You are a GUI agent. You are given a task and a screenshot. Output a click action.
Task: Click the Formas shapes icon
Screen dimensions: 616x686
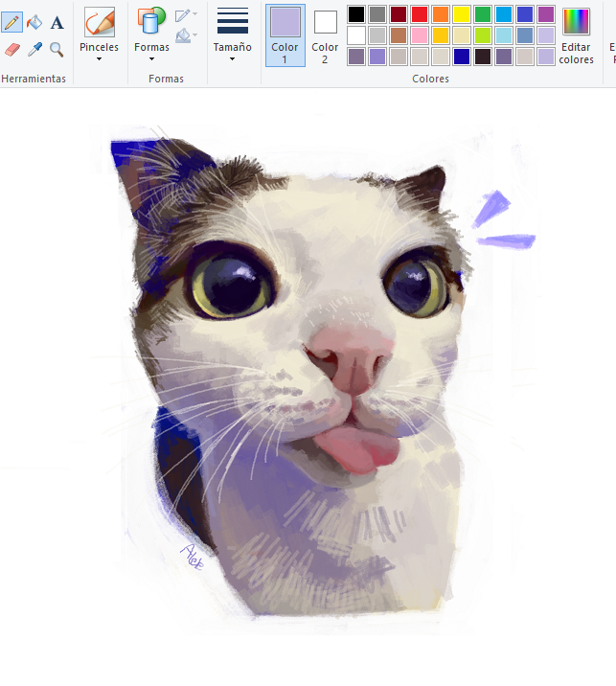[x=151, y=21]
